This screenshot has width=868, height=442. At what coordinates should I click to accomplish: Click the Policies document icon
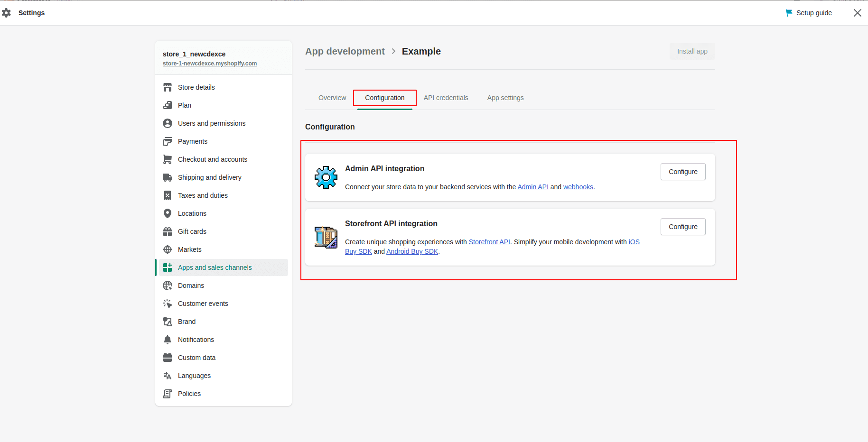[168, 394]
